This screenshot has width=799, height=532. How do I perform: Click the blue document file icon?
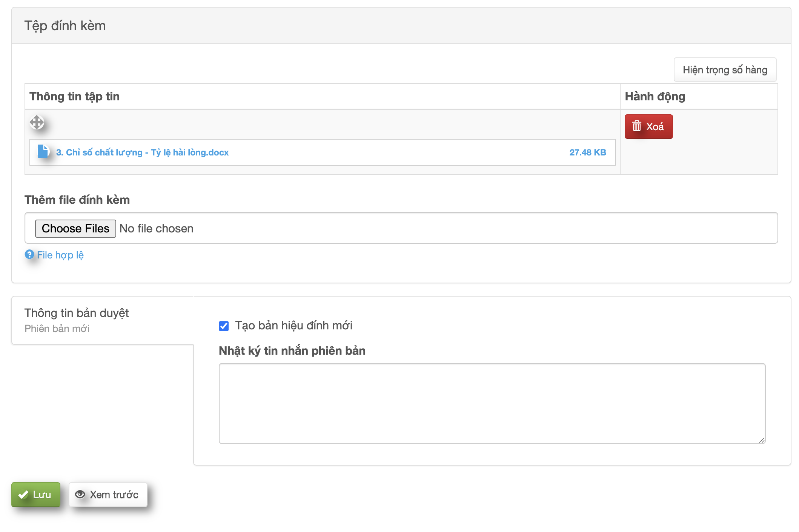[43, 151]
